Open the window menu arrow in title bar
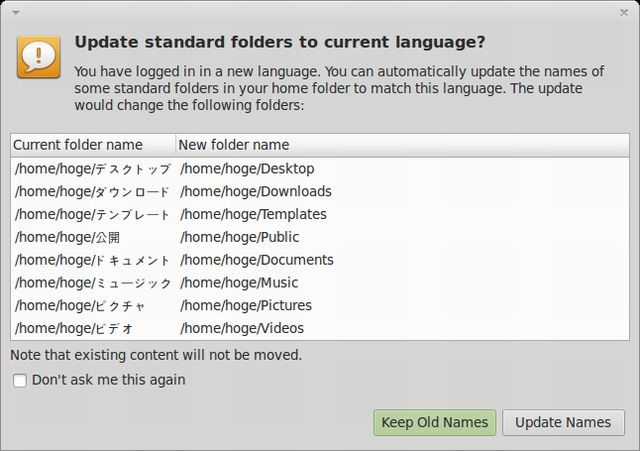Screen dimensions: 640x451 click(12, 10)
